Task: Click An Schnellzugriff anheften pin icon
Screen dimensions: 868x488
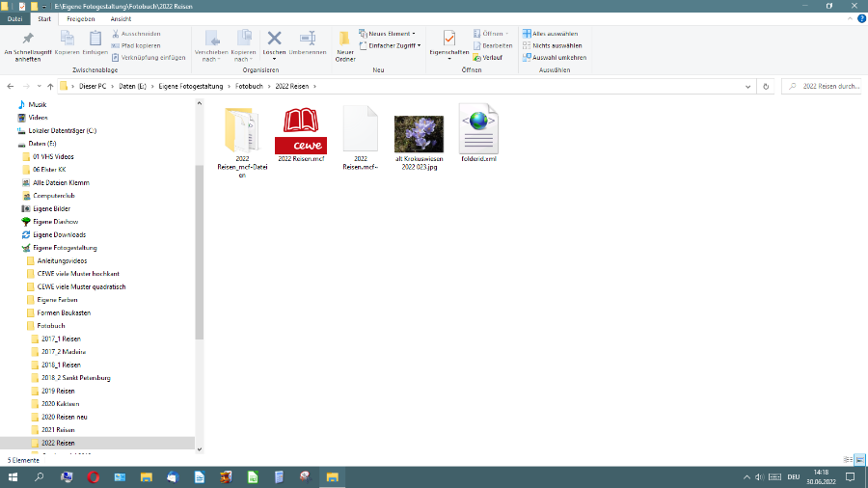Action: pyautogui.click(x=27, y=39)
